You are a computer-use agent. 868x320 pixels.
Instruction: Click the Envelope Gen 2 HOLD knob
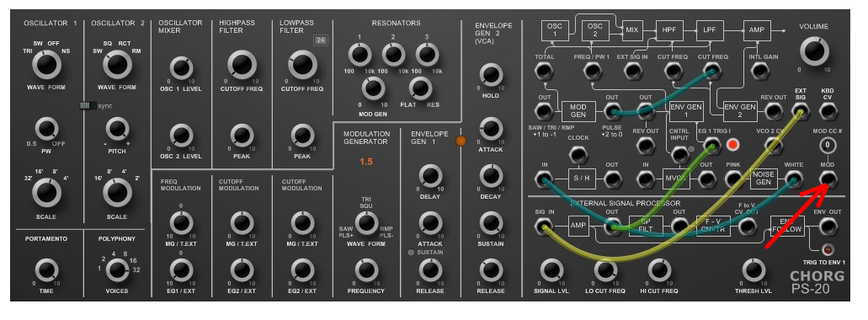point(491,75)
